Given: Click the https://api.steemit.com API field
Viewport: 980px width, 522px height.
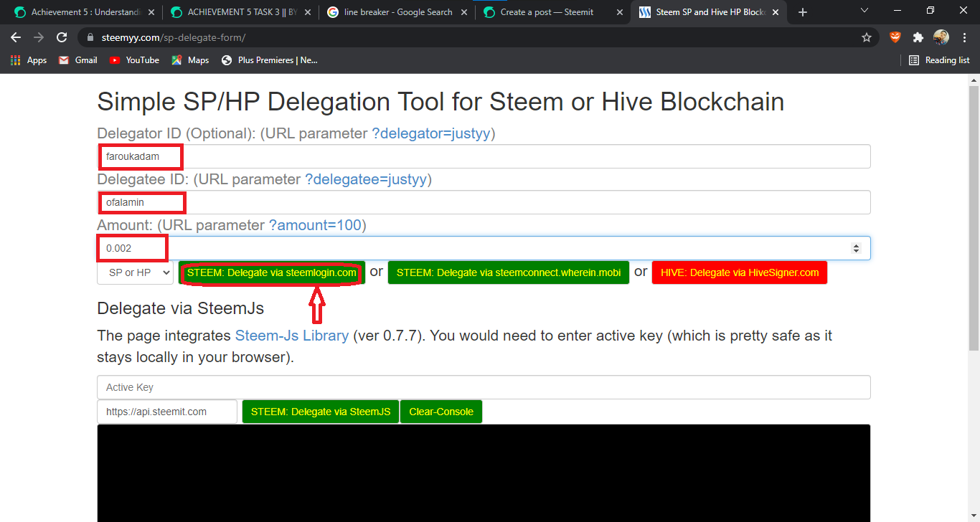Looking at the screenshot, I should point(167,412).
